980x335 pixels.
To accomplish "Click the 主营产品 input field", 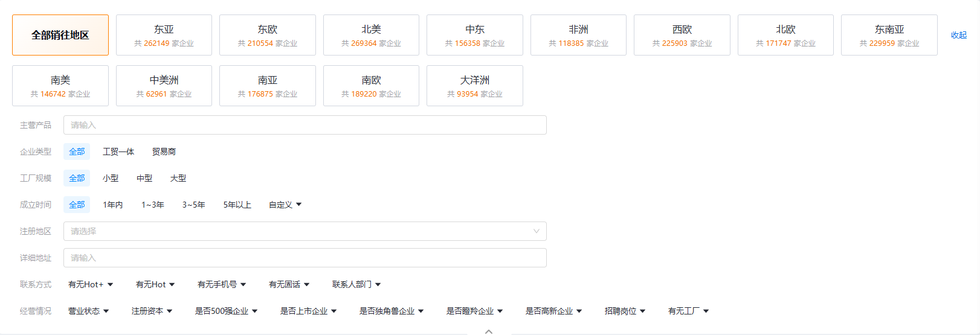I will coord(305,125).
